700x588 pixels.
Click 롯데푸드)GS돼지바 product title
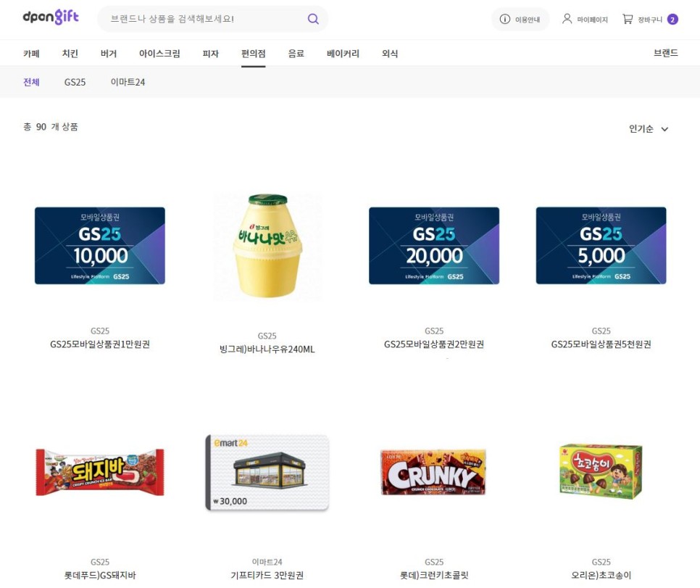[x=100, y=575]
